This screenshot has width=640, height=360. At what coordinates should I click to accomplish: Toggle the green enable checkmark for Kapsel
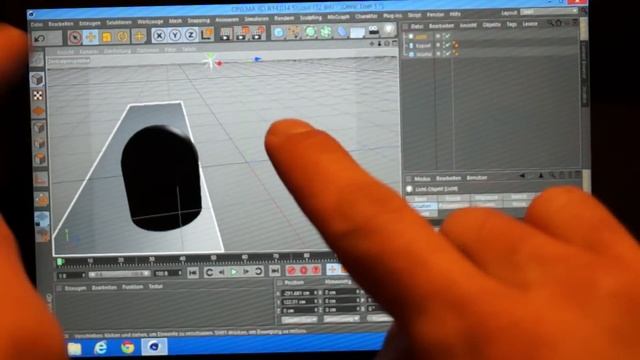447,45
